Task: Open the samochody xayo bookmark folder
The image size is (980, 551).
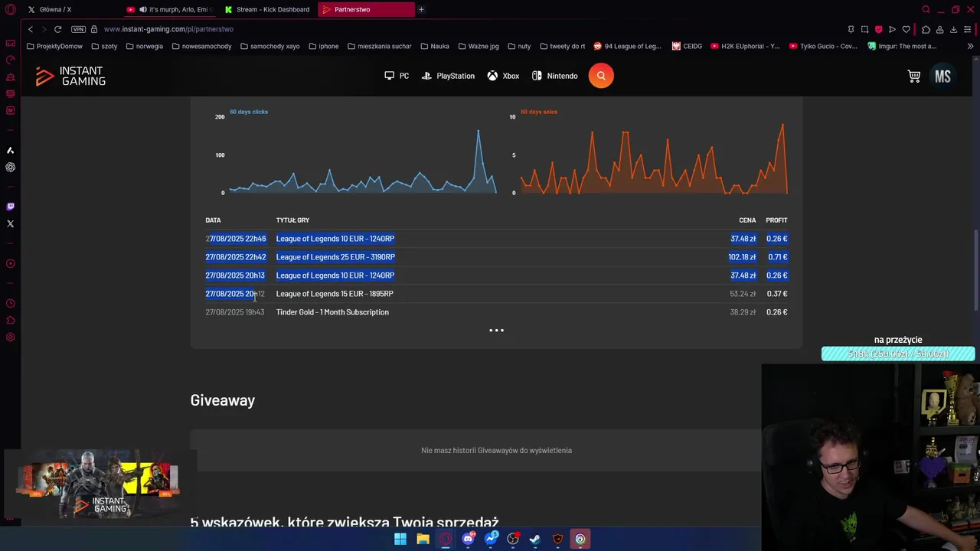Action: click(x=269, y=46)
